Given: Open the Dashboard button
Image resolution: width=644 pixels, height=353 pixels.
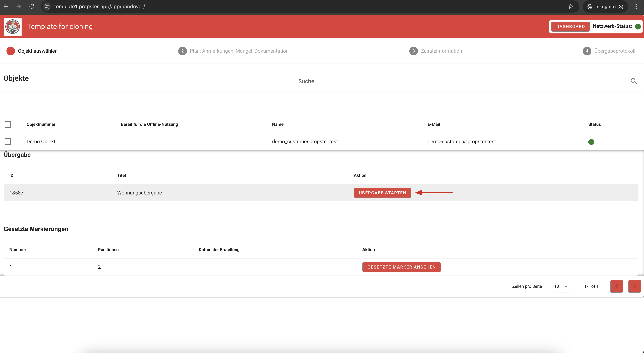Looking at the screenshot, I should (x=570, y=26).
